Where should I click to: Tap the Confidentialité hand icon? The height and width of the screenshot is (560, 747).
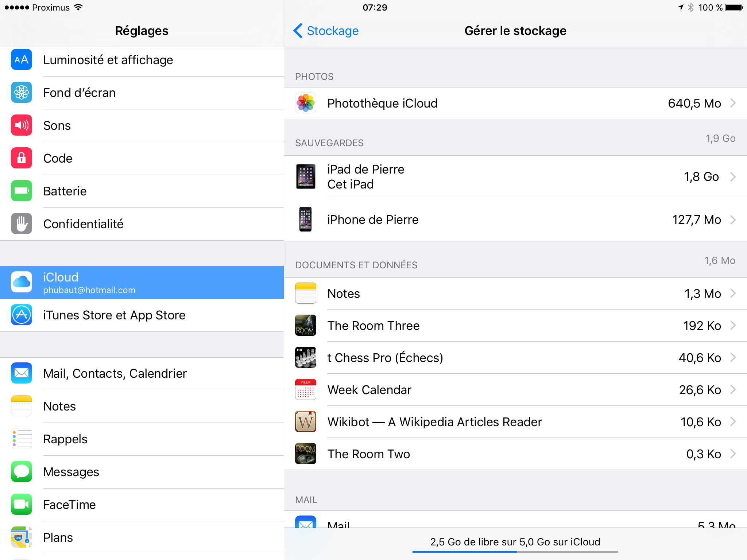tap(22, 223)
